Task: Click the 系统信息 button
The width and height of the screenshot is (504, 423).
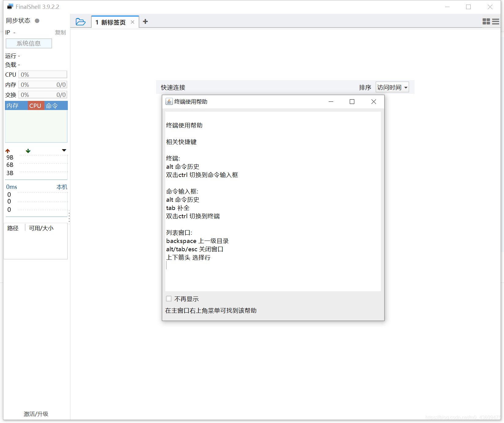Action: tap(29, 43)
